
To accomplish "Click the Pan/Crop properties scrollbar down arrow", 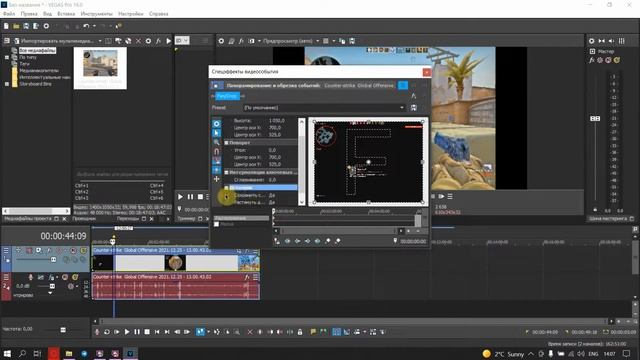I will point(302,202).
